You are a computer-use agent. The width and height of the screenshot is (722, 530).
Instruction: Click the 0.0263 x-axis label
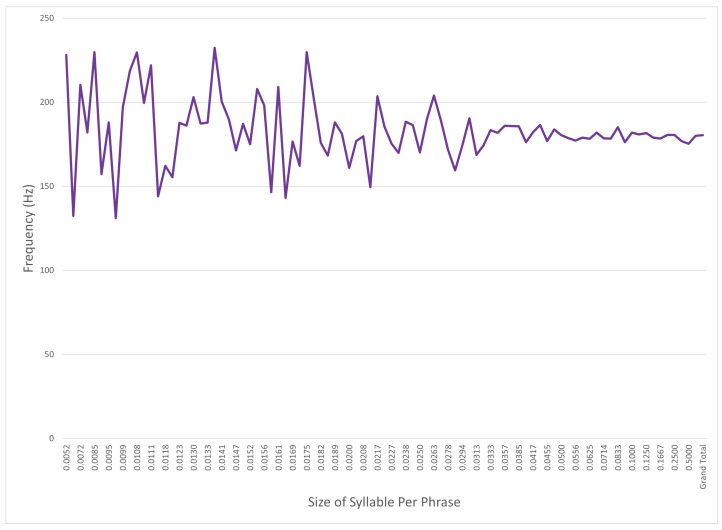click(x=434, y=457)
